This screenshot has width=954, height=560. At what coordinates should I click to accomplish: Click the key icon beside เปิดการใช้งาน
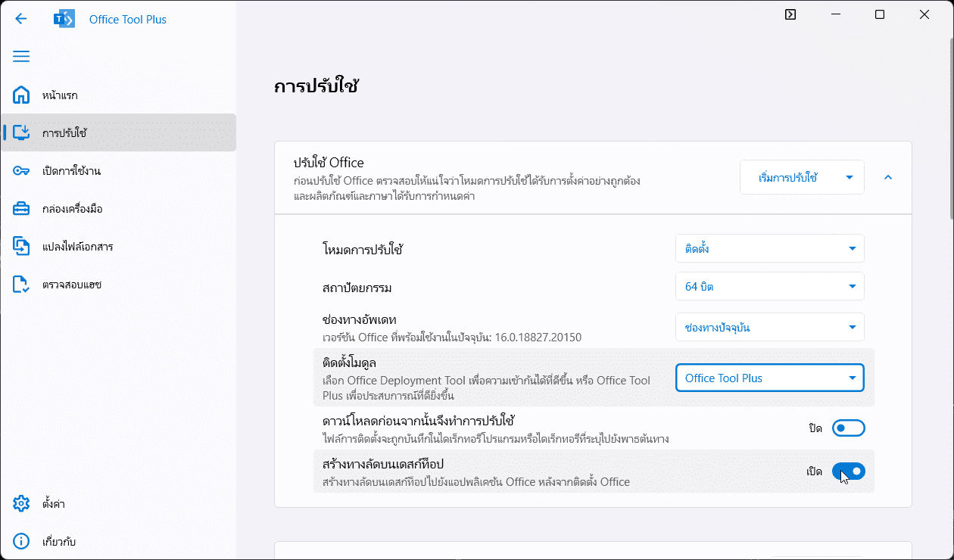click(21, 171)
